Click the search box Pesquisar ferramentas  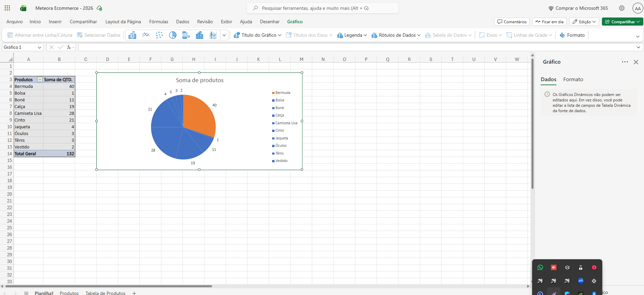tap(323, 8)
